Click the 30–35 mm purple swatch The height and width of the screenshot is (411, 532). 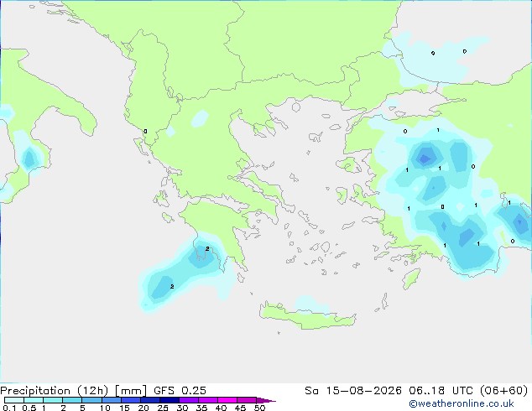(x=188, y=400)
